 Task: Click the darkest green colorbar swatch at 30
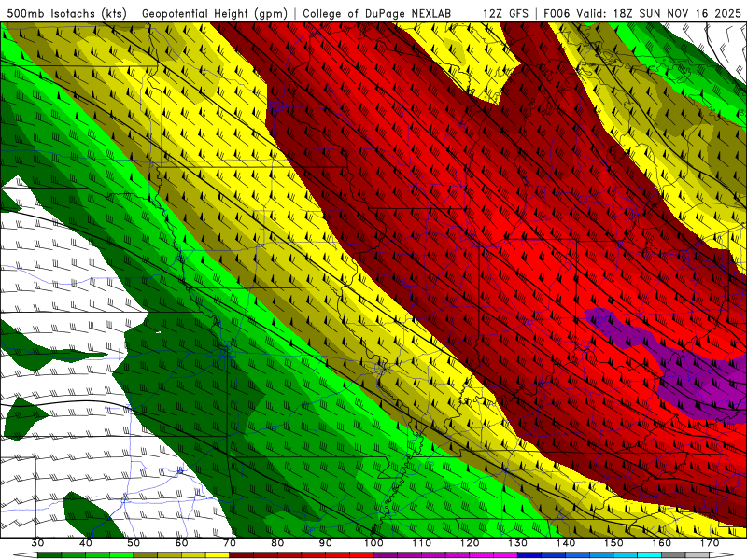[49, 555]
